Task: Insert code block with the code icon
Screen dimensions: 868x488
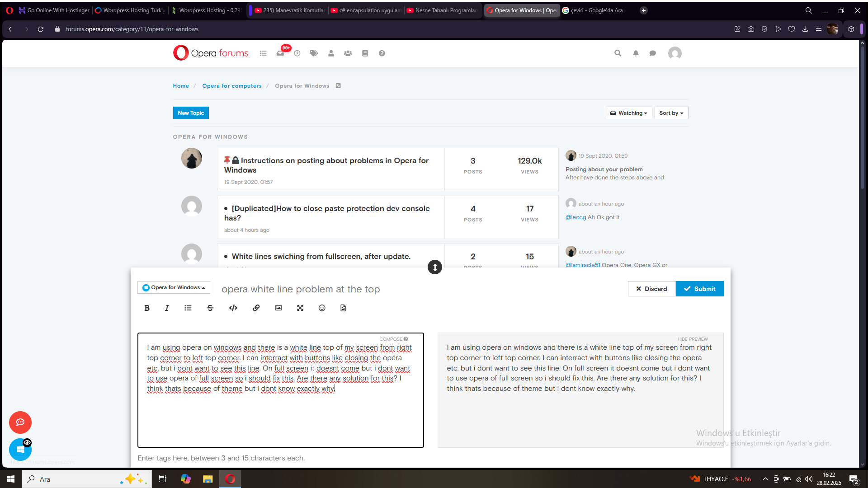Action: coord(233,308)
